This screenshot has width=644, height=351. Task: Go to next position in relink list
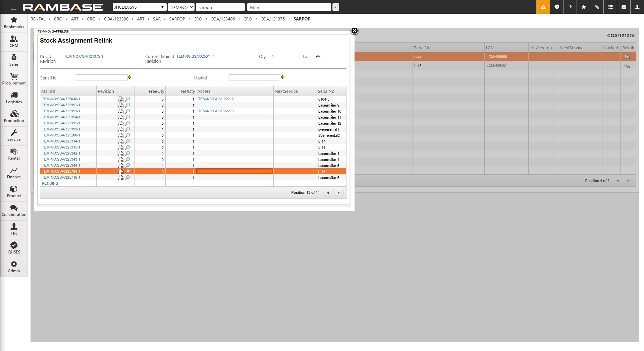point(338,193)
